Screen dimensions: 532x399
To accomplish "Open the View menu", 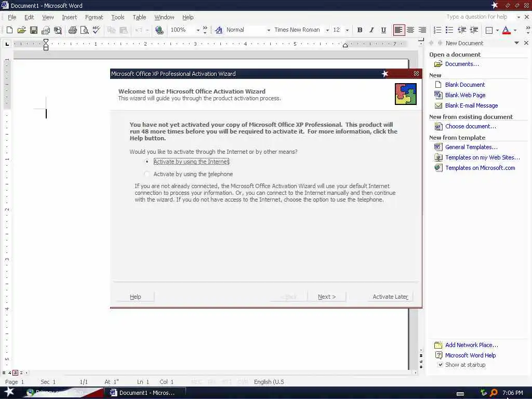I will pos(48,17).
